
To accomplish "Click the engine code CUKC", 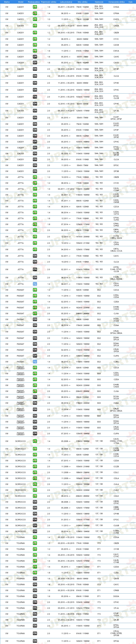I will coord(116,362).
